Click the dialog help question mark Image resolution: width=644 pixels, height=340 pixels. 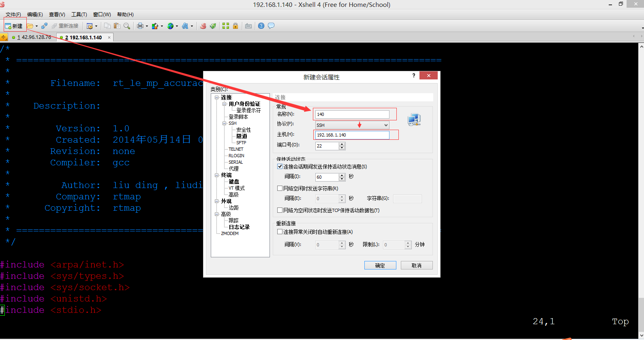pos(414,75)
